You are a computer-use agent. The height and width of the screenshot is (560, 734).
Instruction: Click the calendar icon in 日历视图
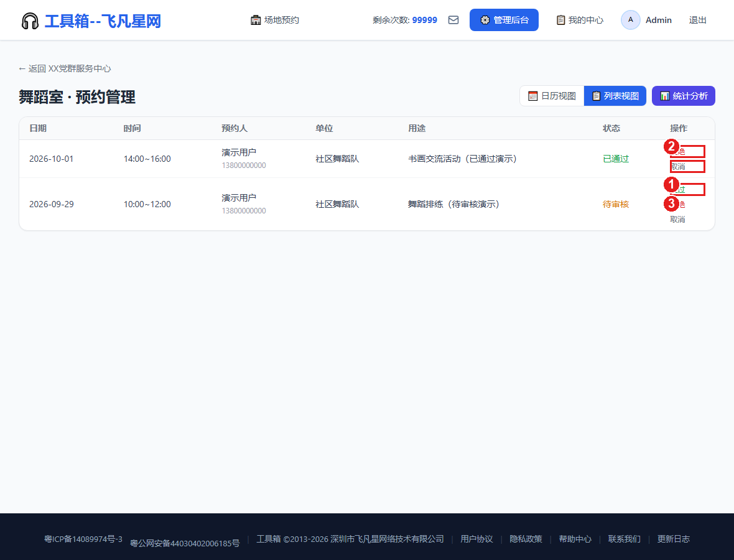532,96
